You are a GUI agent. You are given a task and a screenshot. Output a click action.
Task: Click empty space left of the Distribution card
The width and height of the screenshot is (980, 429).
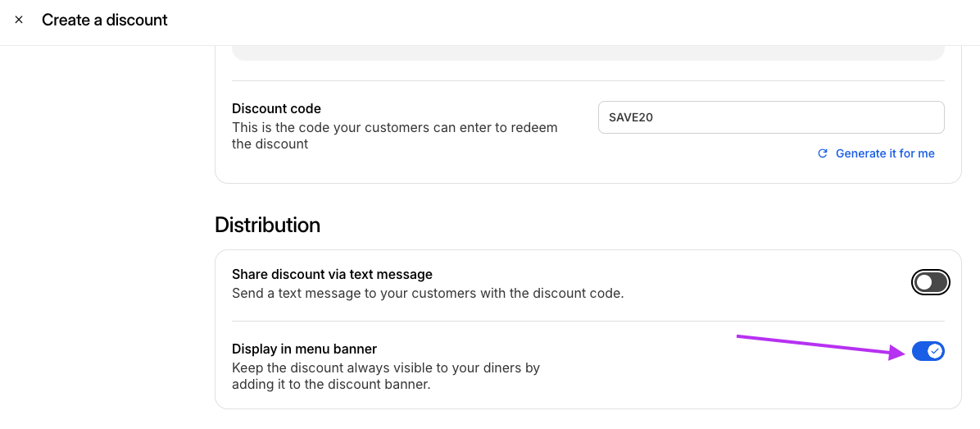107,330
